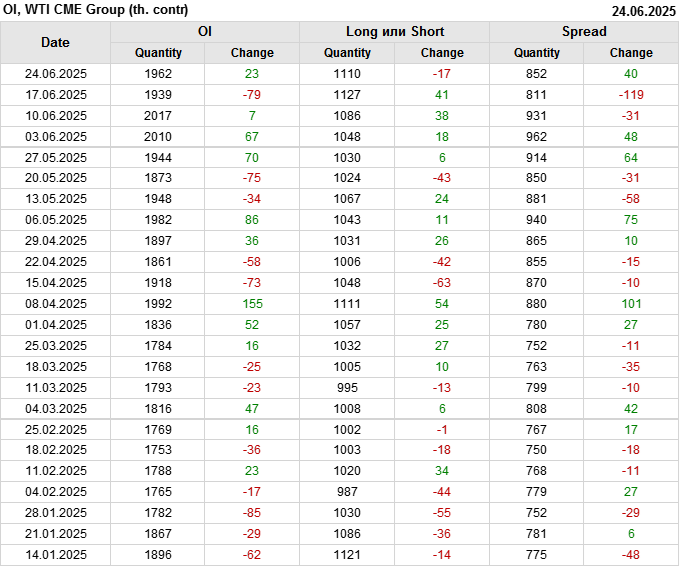This screenshot has height=567, width=680.
Task: Select the OI change value -85
Action: click(251, 513)
